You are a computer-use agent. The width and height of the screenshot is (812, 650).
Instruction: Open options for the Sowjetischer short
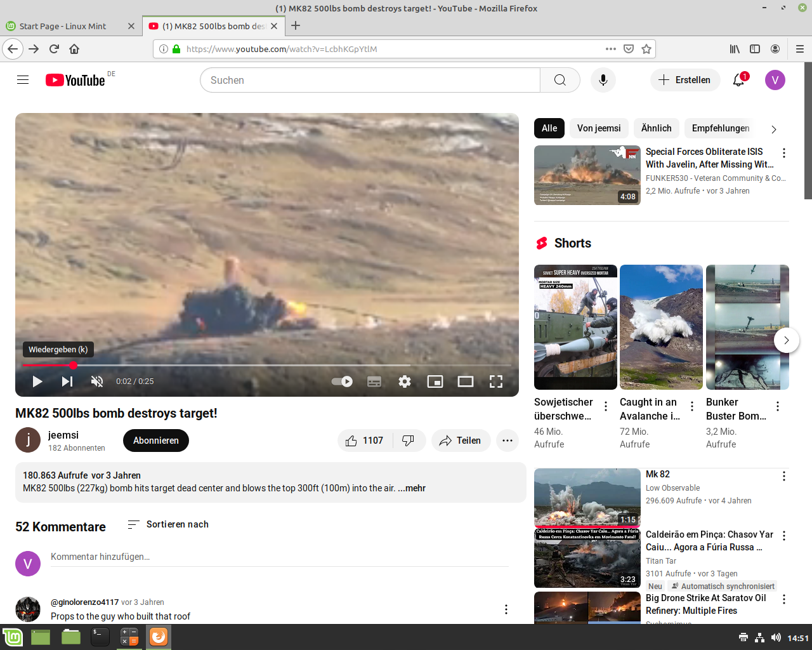(x=606, y=406)
